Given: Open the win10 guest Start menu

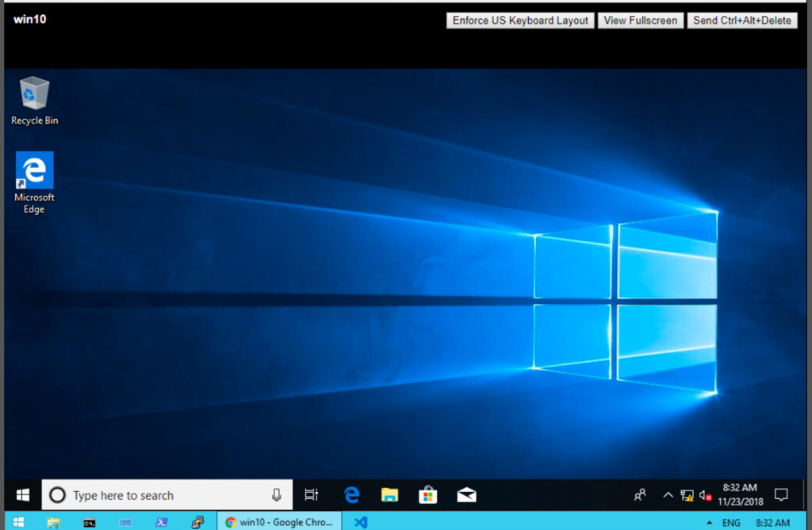Looking at the screenshot, I should click(23, 495).
